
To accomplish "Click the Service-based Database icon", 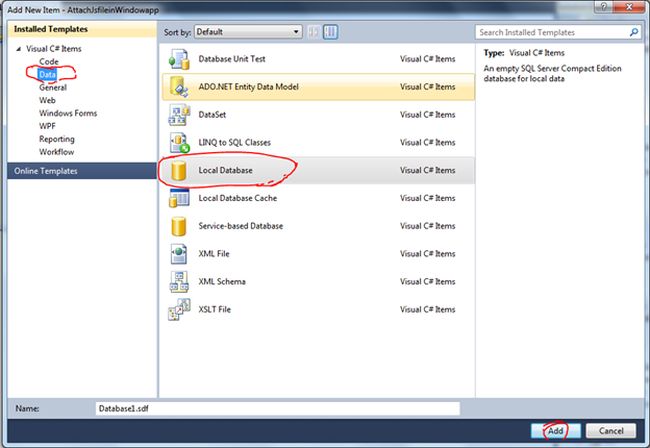I will tap(179, 226).
